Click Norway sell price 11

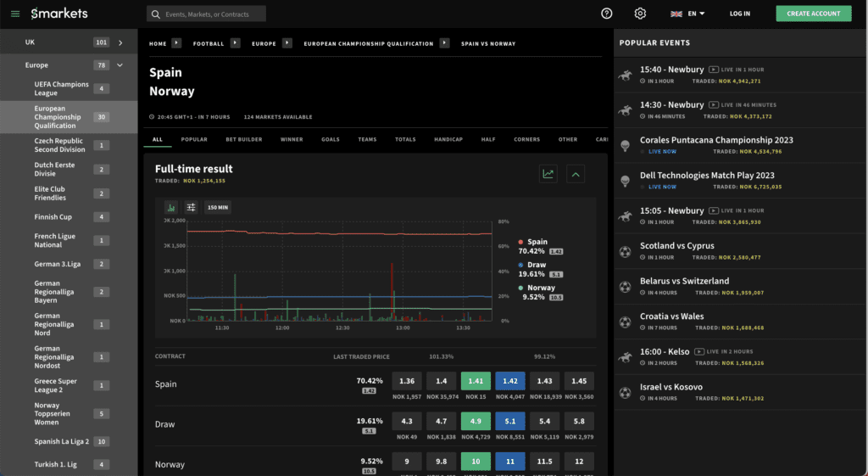pyautogui.click(x=509, y=461)
